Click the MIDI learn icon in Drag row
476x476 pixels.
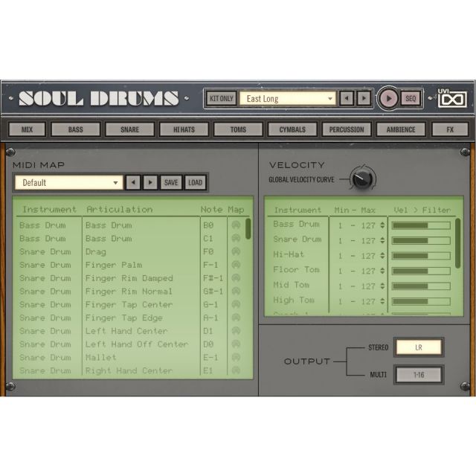point(236,251)
